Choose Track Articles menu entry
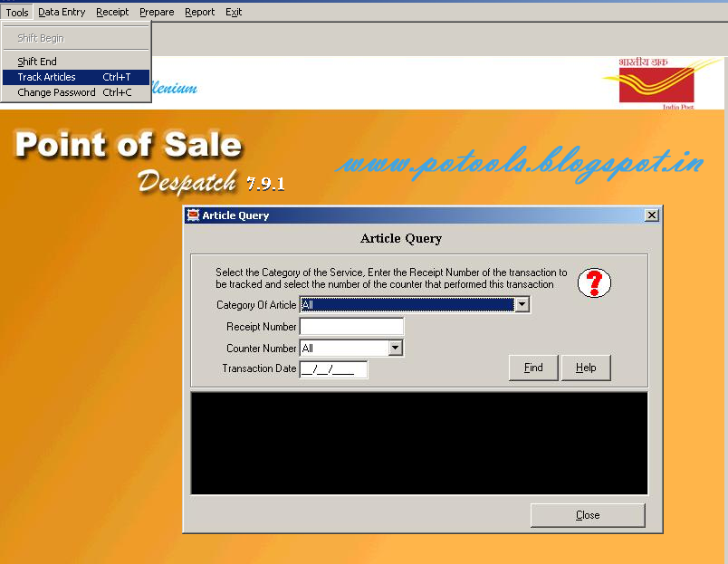This screenshot has height=564, width=728. [x=76, y=77]
